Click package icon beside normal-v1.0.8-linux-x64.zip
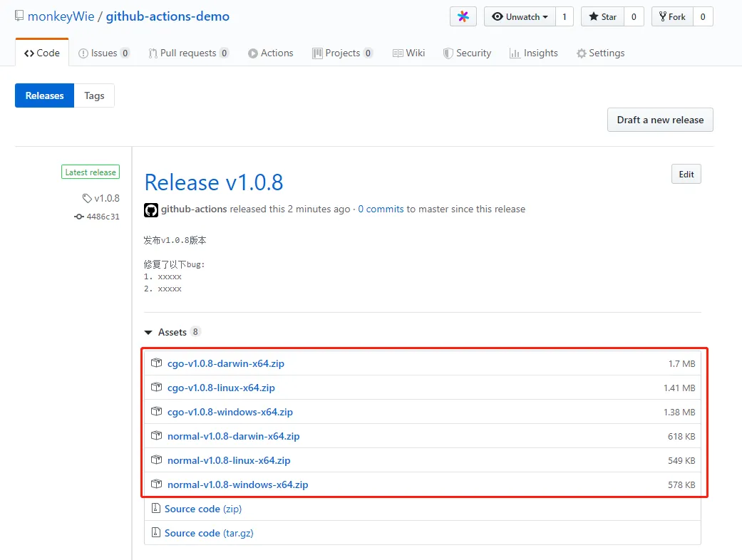Image resolution: width=742 pixels, height=560 pixels. tap(156, 460)
